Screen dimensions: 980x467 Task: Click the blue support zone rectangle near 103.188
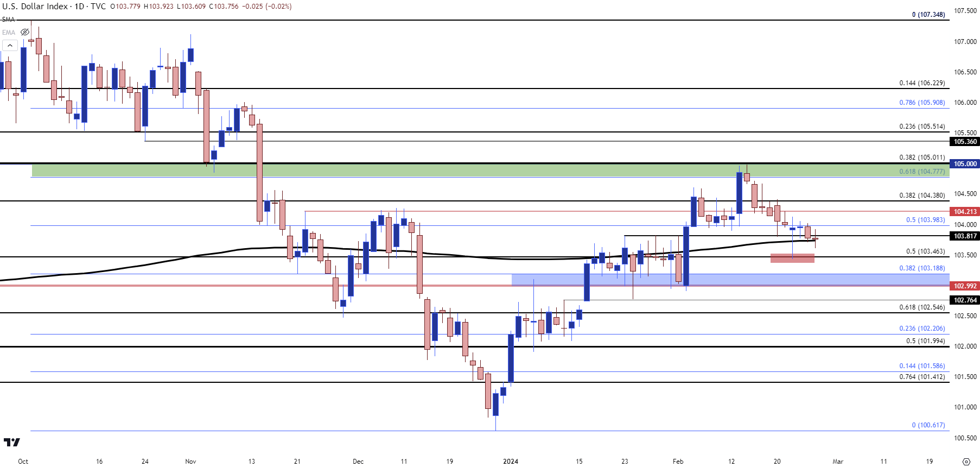730,280
